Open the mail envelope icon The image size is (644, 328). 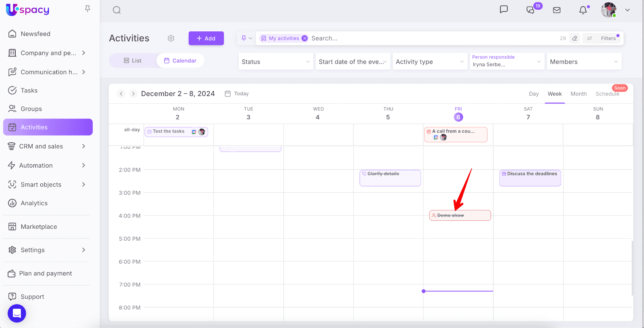557,10
